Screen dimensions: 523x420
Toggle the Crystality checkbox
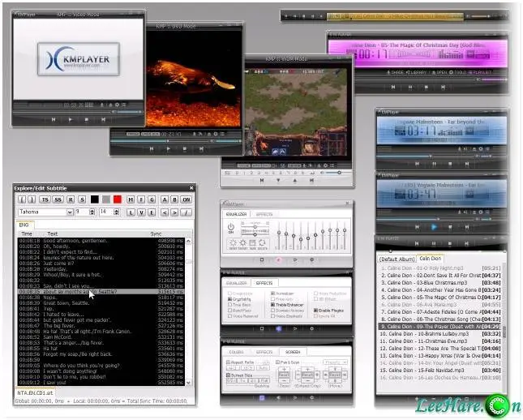point(229,299)
